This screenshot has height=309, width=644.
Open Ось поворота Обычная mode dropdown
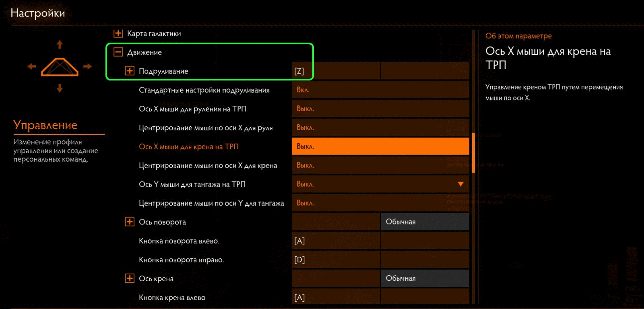click(x=425, y=222)
